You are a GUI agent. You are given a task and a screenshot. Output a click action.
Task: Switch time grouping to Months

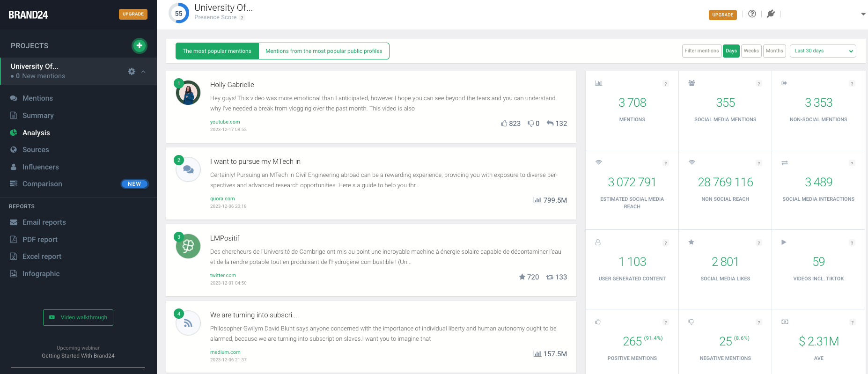tap(774, 51)
